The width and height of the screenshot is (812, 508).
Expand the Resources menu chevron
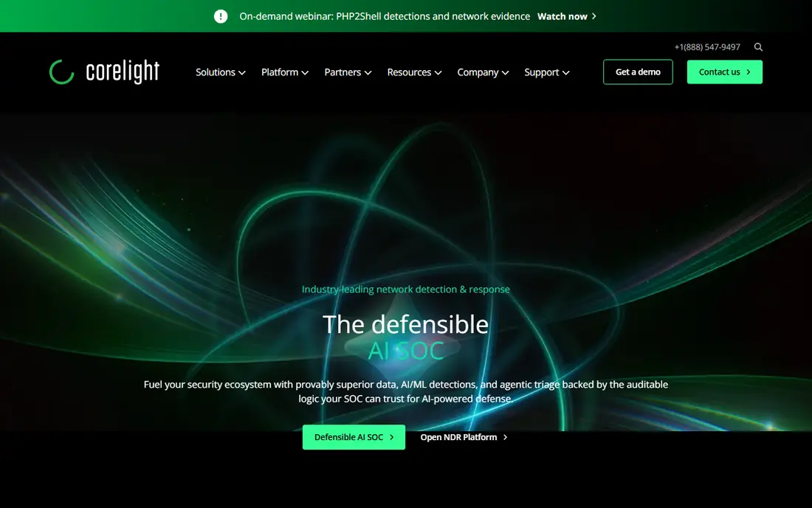[x=438, y=73]
